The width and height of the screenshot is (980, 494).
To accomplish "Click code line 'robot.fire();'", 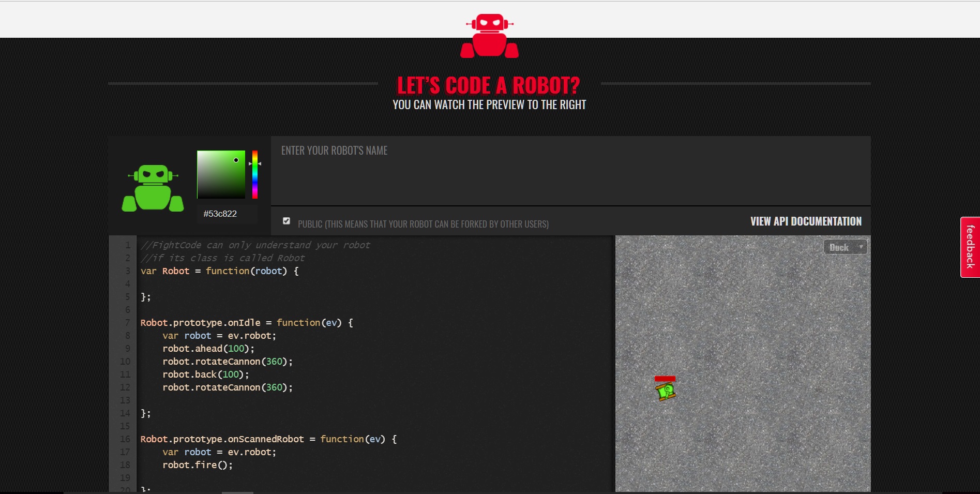I will point(198,465).
